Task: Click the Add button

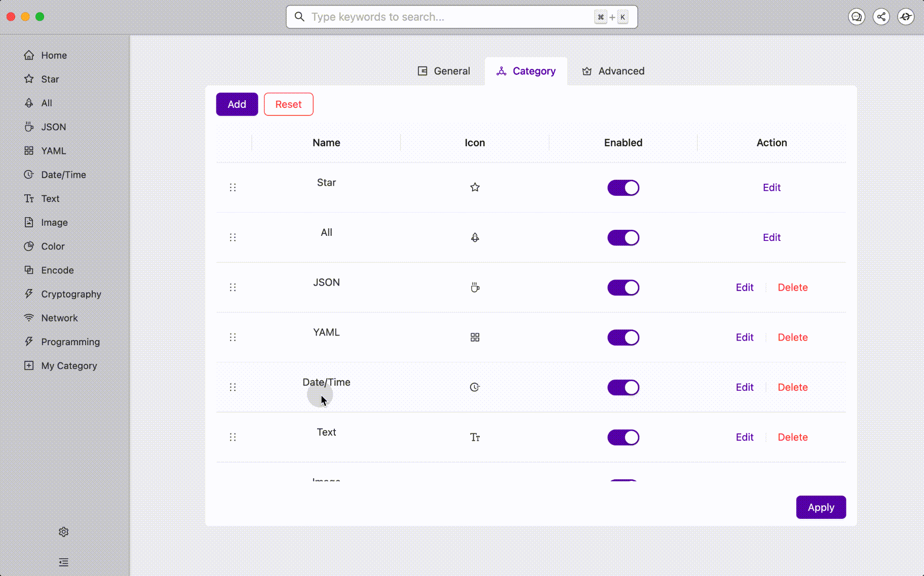Action: pos(237,104)
